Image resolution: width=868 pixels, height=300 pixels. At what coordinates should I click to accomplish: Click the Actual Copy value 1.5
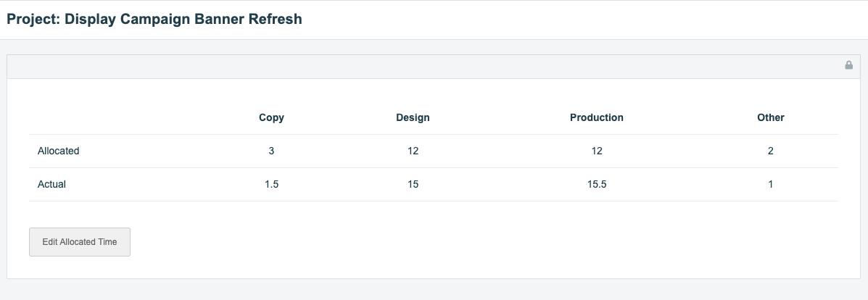point(271,185)
